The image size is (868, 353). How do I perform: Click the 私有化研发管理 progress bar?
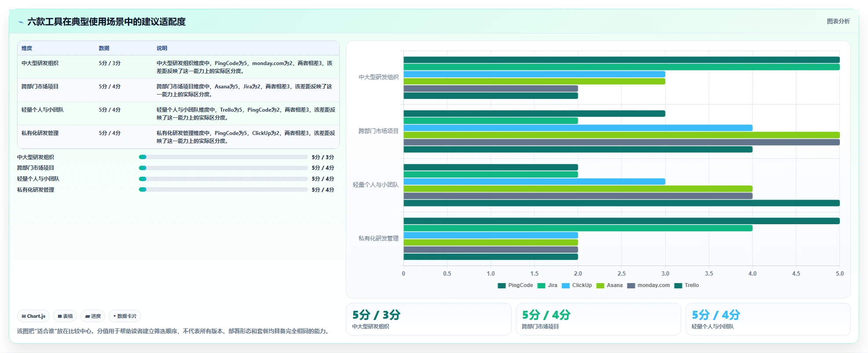(x=223, y=190)
